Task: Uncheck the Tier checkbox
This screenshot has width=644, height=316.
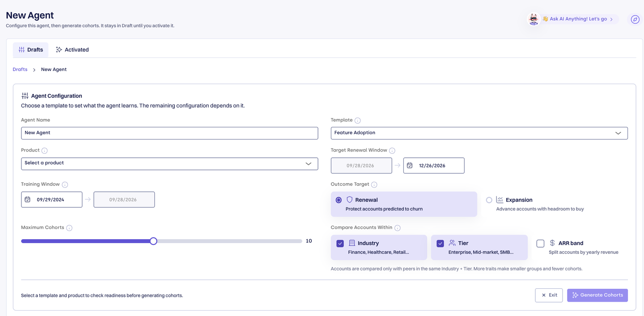Action: click(x=440, y=244)
